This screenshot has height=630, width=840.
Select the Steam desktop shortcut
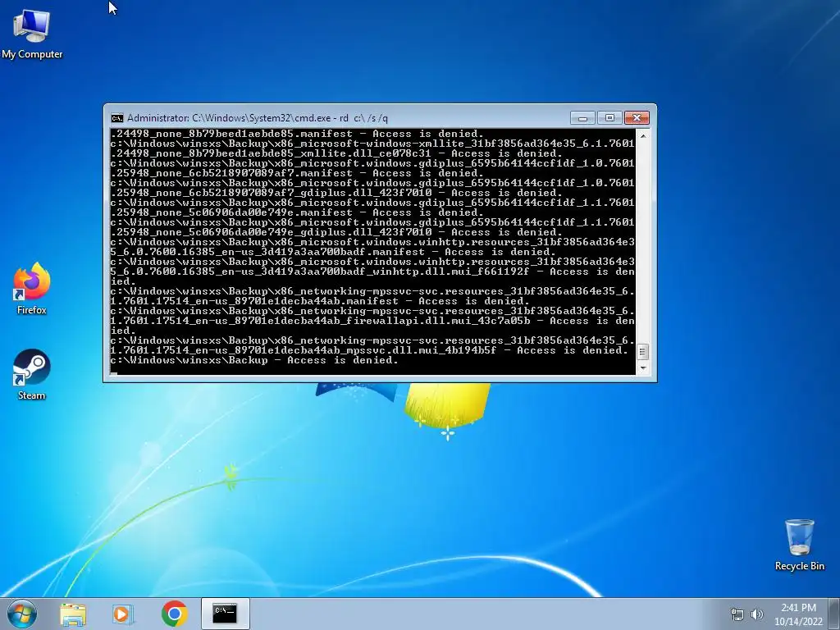(32, 374)
